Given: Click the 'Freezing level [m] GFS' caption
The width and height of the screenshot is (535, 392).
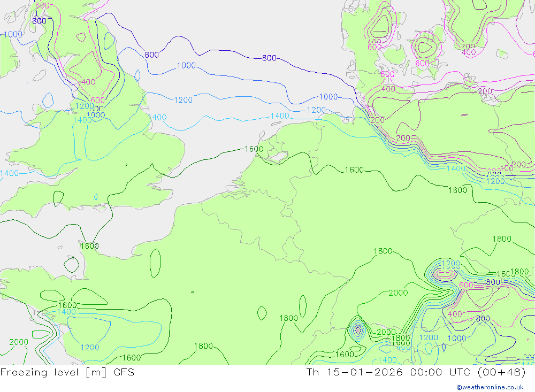Looking at the screenshot, I should [67, 372].
